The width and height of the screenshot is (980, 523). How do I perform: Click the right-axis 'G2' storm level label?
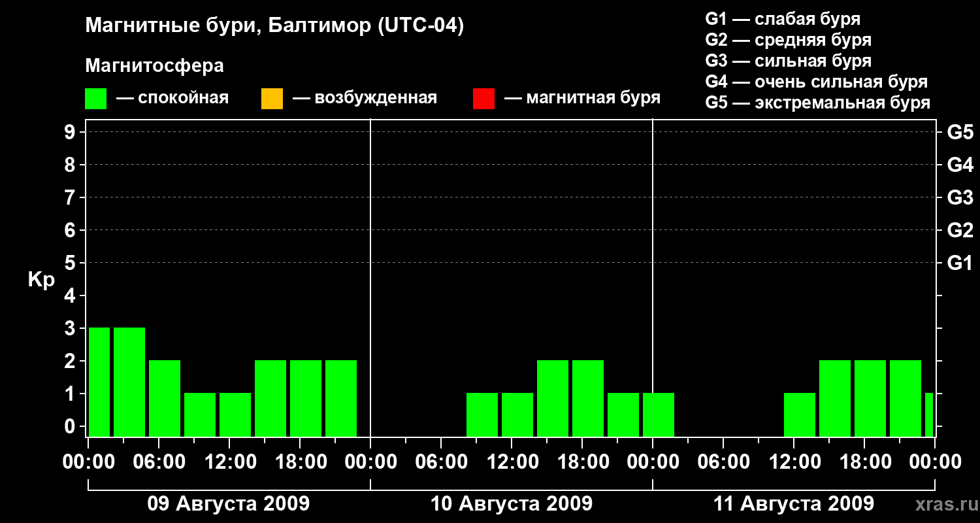(x=960, y=230)
